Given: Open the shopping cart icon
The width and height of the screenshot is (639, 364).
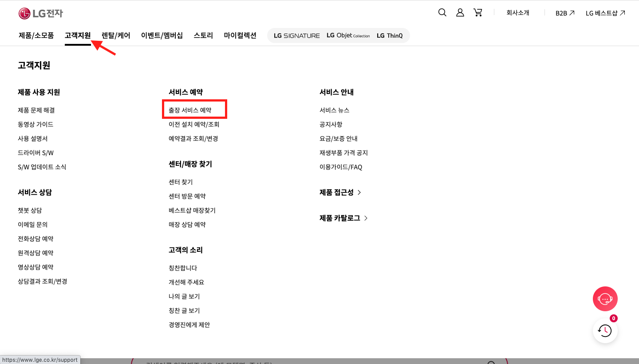Looking at the screenshot, I should [x=478, y=12].
